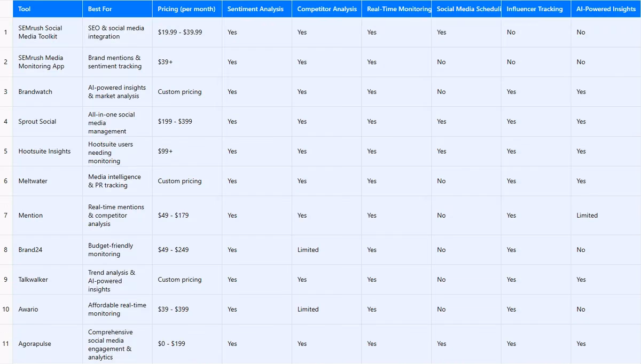Image resolution: width=641 pixels, height=364 pixels.
Task: Click the Social Media Scheduling column header
Action: (466, 9)
